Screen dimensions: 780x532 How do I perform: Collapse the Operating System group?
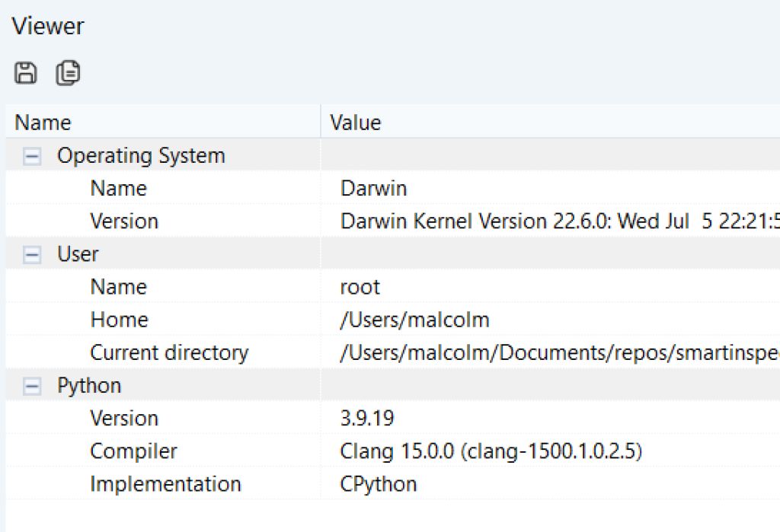(32, 156)
